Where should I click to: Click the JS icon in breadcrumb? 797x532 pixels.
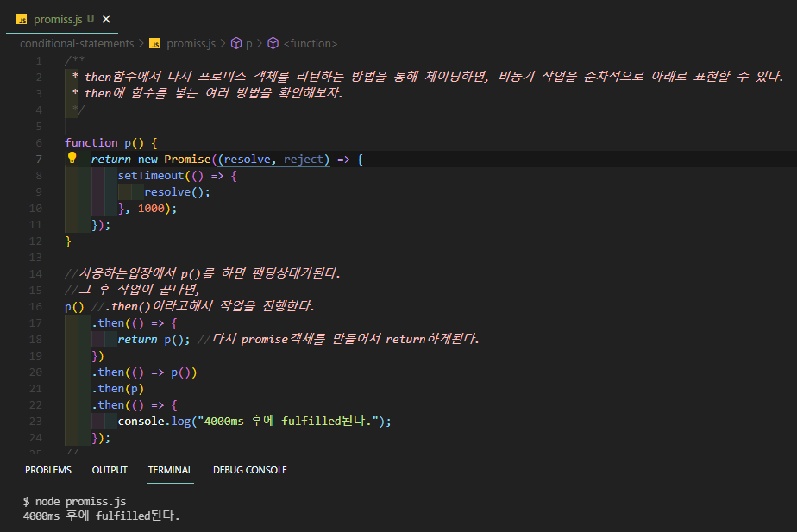tap(154, 44)
